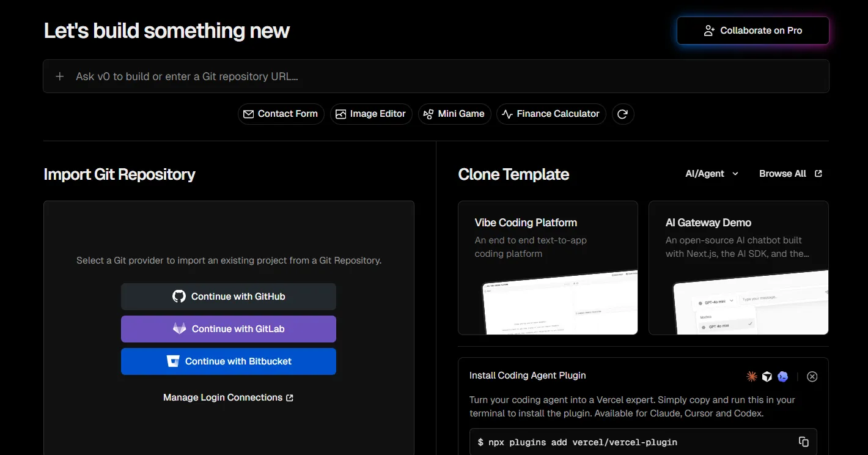This screenshot has width=868, height=455.
Task: Click the orange Claude starburst icon
Action: point(752,377)
